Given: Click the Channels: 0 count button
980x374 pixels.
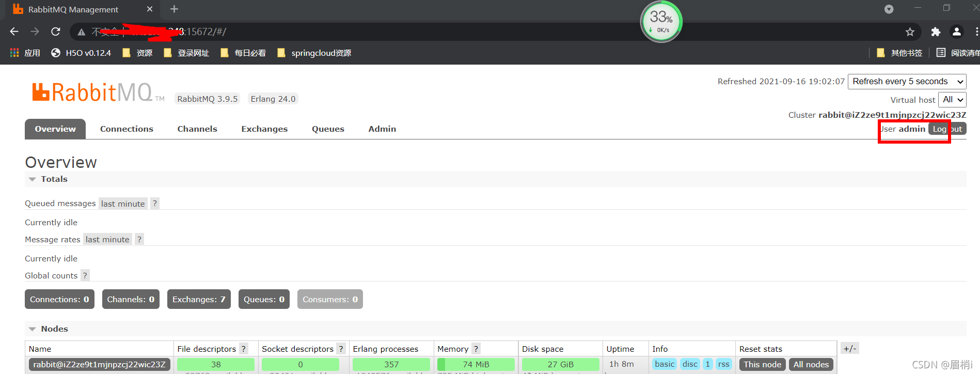Looking at the screenshot, I should [x=131, y=299].
